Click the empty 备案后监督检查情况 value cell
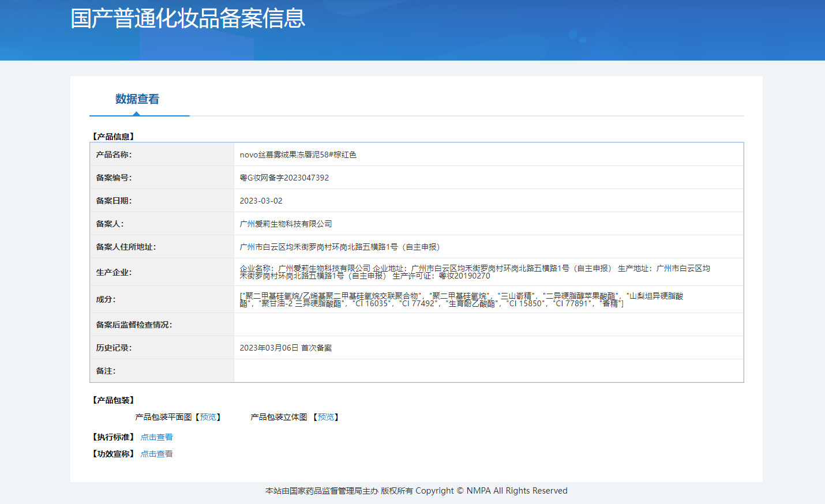The width and height of the screenshot is (825, 504). 488,325
